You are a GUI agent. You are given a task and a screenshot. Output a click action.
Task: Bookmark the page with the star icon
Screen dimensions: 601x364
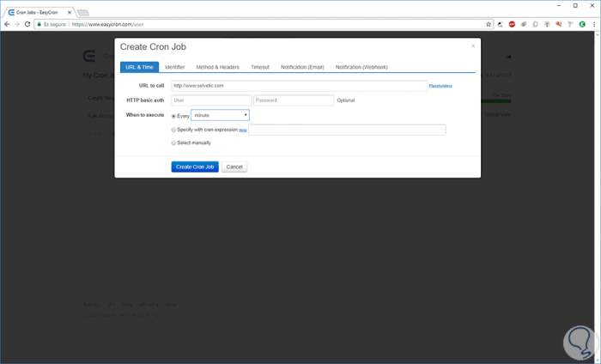coord(489,24)
